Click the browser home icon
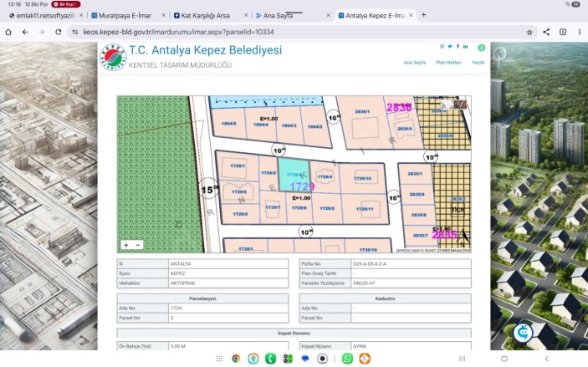Screen dimensions: 588x367 click(x=8, y=32)
